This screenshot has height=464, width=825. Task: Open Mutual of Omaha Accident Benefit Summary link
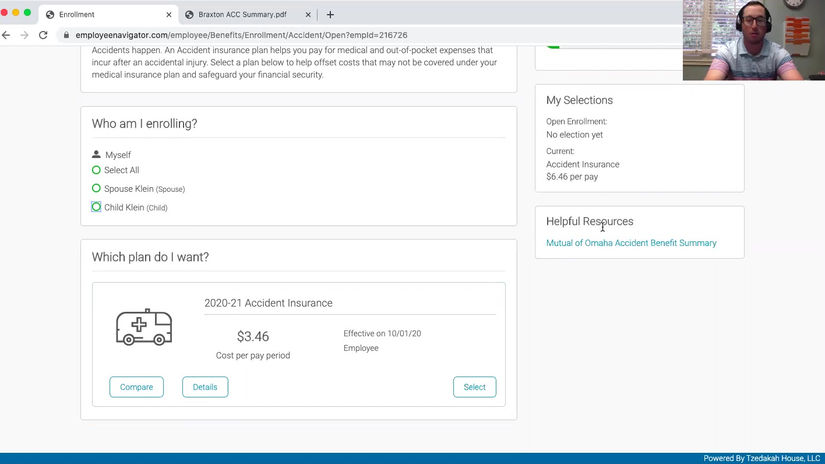pyautogui.click(x=631, y=243)
